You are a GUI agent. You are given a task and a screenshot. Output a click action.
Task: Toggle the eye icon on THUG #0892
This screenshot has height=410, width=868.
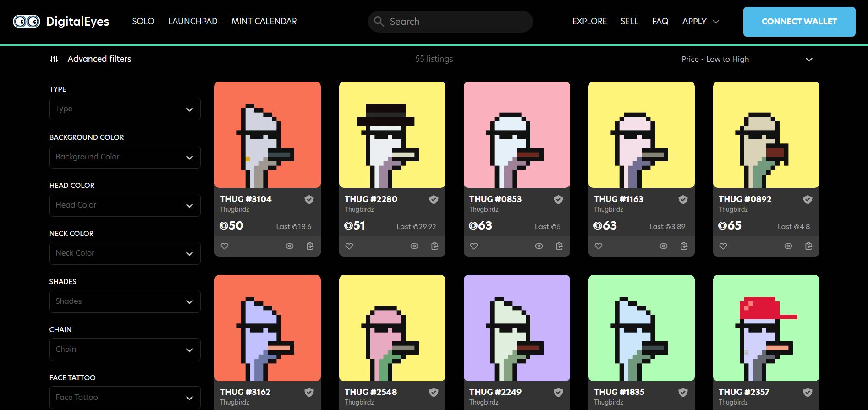tap(788, 246)
